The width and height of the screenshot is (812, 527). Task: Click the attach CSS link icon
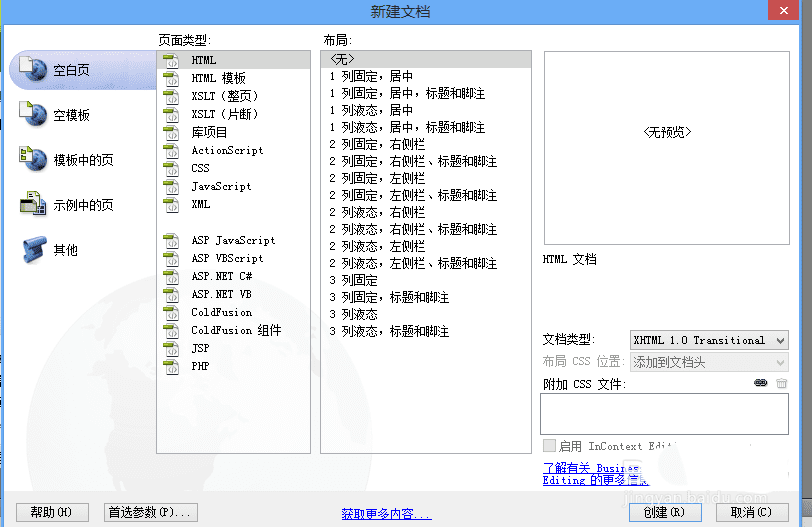click(x=760, y=383)
